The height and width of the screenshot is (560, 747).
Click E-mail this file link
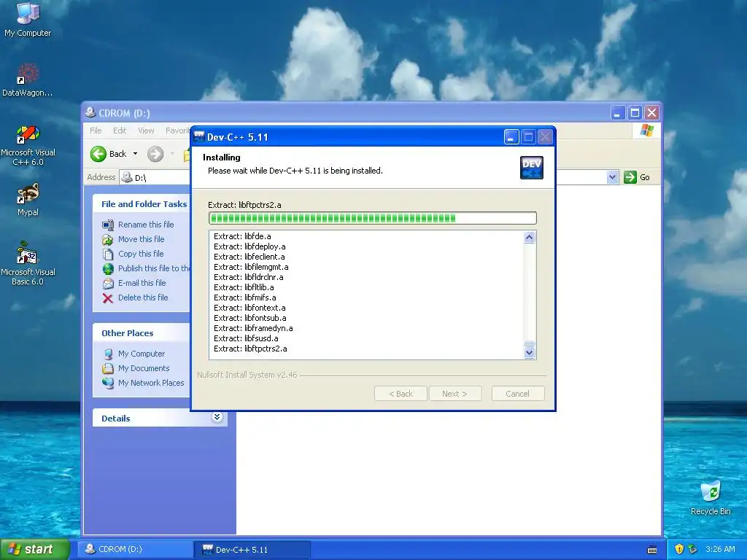[142, 283]
